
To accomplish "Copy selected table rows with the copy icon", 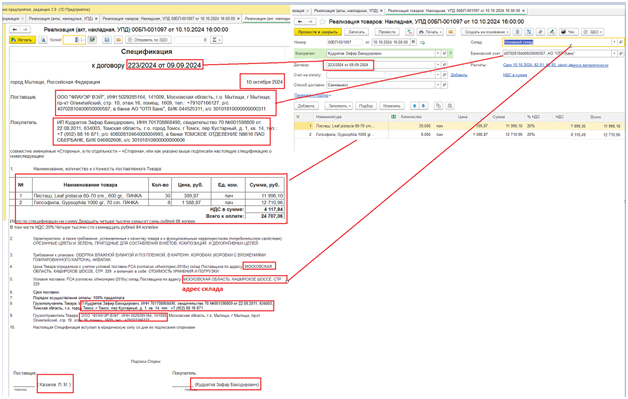I will [x=438, y=106].
